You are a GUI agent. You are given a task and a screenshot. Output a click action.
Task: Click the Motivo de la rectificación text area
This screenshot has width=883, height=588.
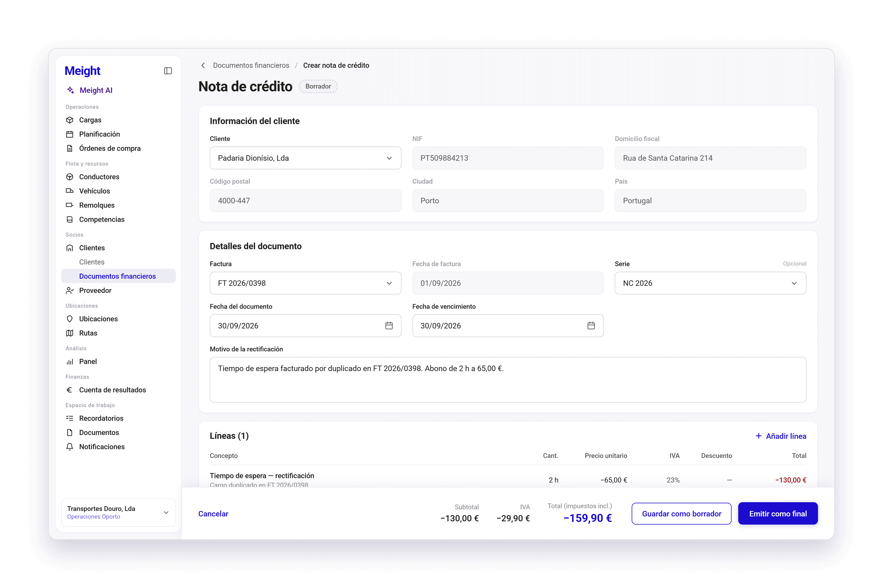click(x=508, y=379)
